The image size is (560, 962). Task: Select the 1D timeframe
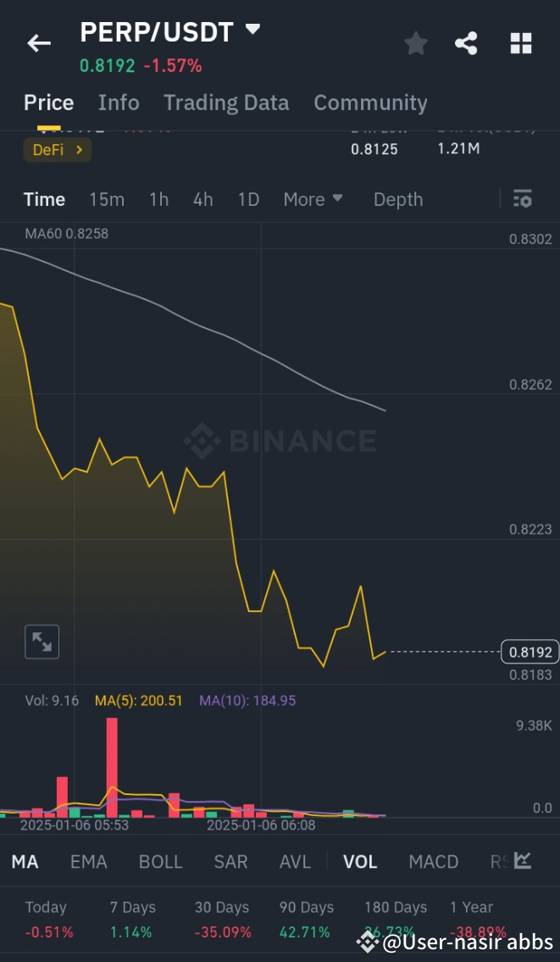coord(248,199)
